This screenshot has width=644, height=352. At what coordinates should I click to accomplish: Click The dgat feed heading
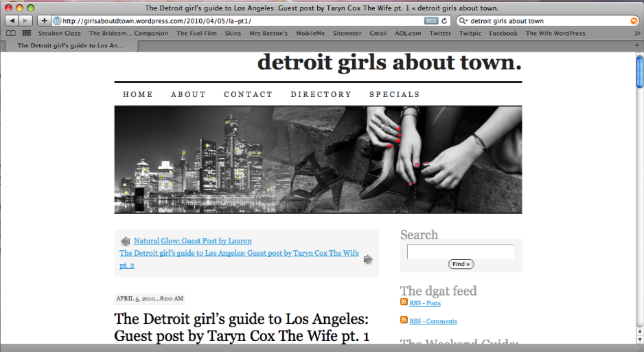[439, 291]
